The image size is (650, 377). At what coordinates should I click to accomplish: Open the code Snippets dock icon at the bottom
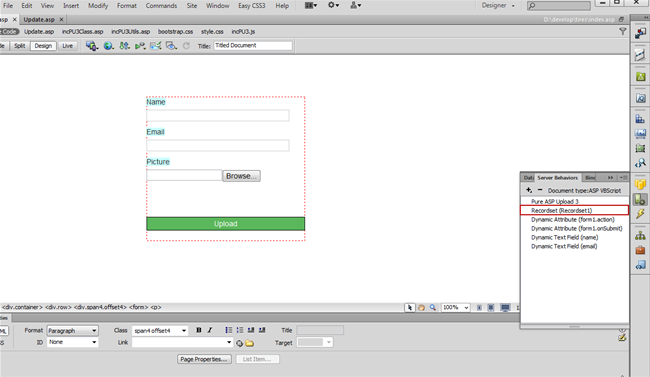tap(640, 265)
